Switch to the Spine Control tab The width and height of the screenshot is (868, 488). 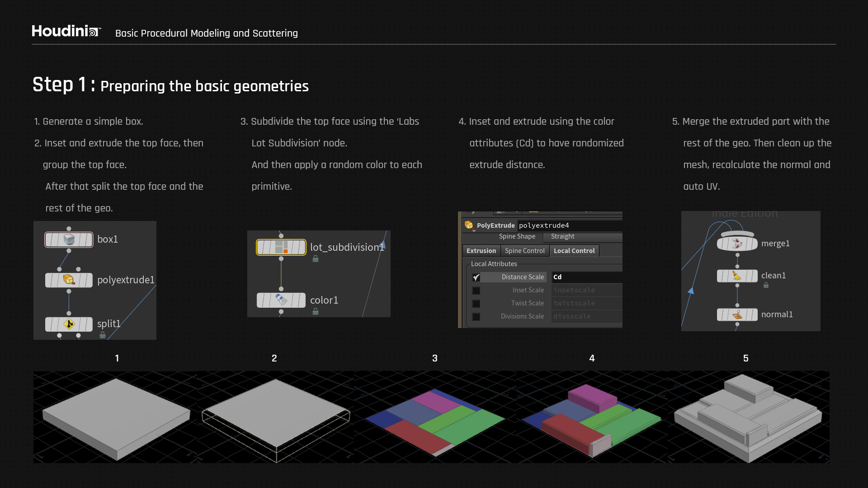click(524, 251)
